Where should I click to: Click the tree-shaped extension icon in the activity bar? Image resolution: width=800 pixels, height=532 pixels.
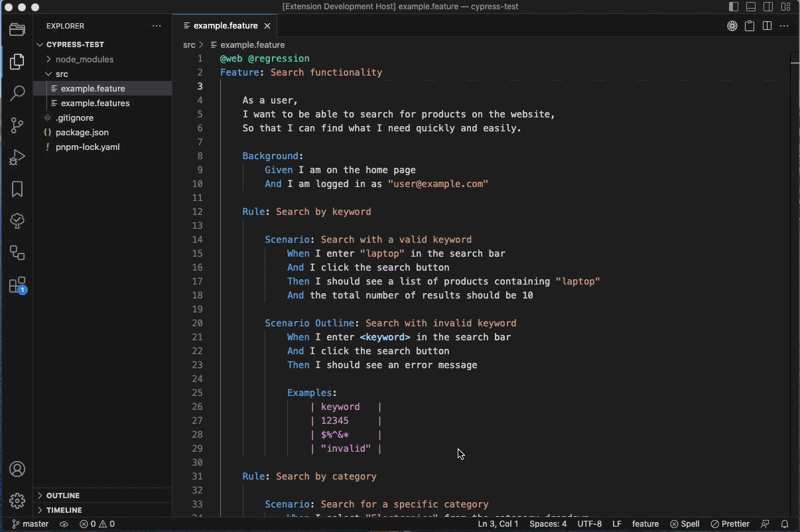pyautogui.click(x=17, y=221)
